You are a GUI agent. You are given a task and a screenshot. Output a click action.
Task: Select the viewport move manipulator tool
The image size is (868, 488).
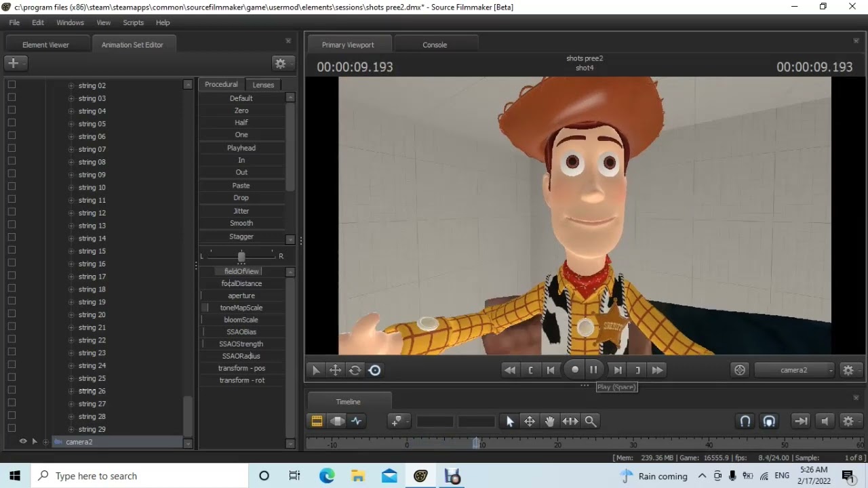point(335,370)
